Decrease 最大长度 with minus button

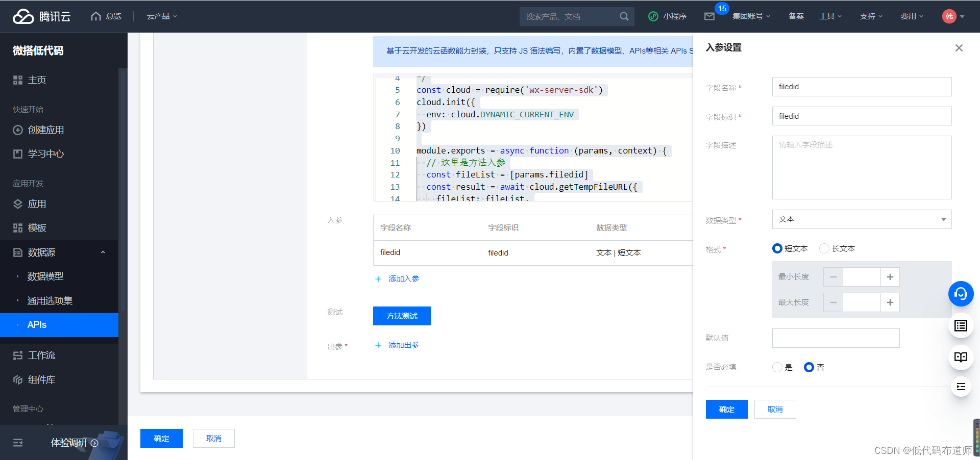pyautogui.click(x=834, y=302)
